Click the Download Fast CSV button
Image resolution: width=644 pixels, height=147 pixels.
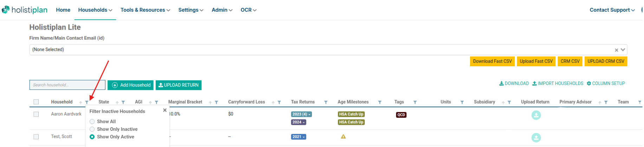pos(492,61)
